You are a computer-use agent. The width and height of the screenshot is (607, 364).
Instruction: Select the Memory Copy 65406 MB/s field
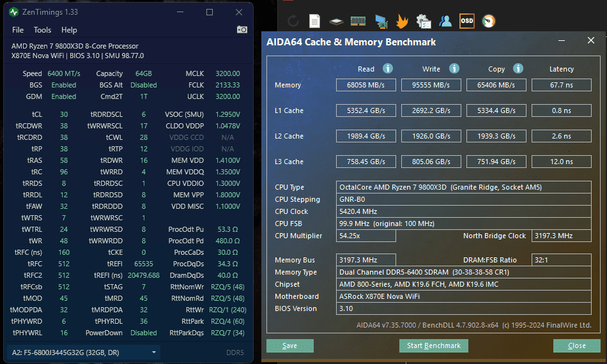pos(496,85)
